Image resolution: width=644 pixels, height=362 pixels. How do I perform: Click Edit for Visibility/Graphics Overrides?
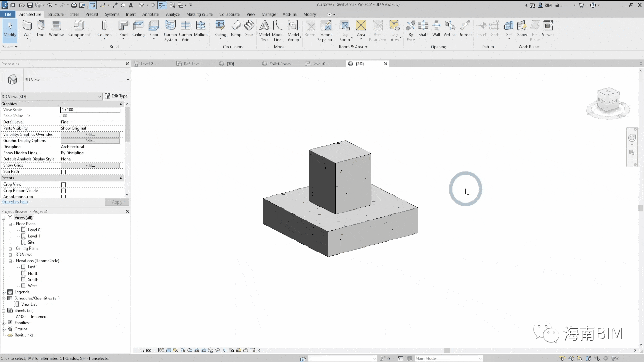(90, 135)
